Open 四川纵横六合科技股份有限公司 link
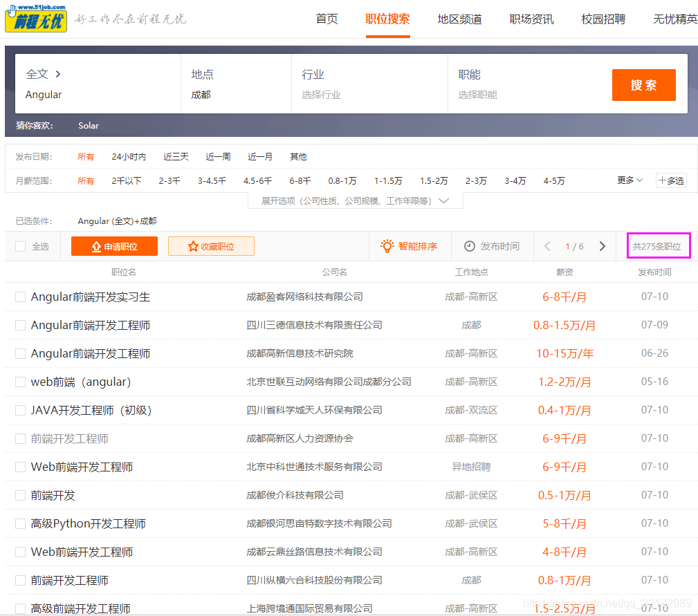698x616 pixels. click(314, 580)
